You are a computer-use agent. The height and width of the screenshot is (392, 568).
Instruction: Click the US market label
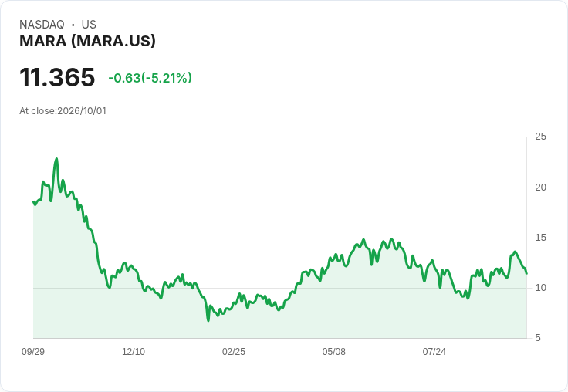click(x=89, y=25)
